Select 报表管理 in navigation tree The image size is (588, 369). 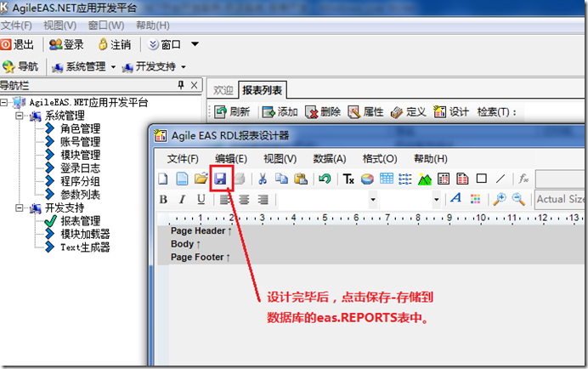[x=80, y=221]
